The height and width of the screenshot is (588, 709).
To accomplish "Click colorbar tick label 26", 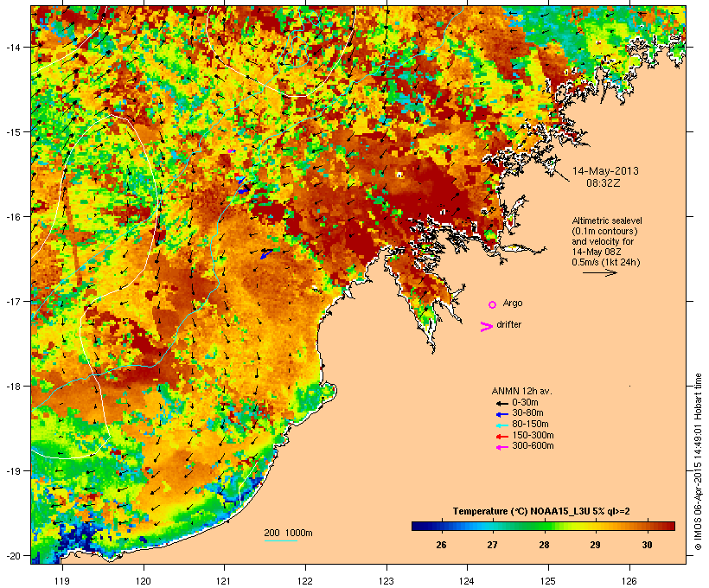I will pos(441,545).
